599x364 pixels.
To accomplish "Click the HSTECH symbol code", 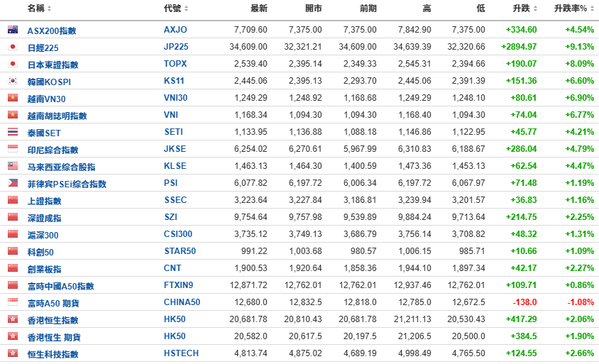I will pyautogui.click(x=181, y=353).
